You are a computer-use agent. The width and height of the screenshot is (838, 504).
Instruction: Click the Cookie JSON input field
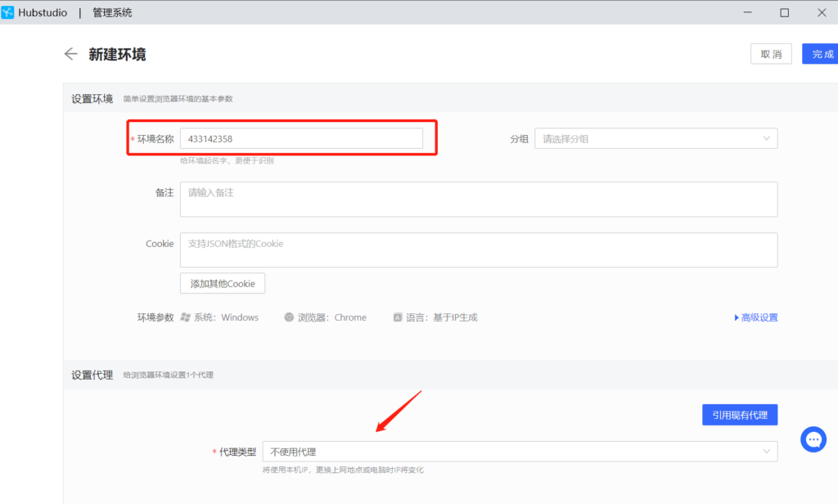click(x=478, y=250)
